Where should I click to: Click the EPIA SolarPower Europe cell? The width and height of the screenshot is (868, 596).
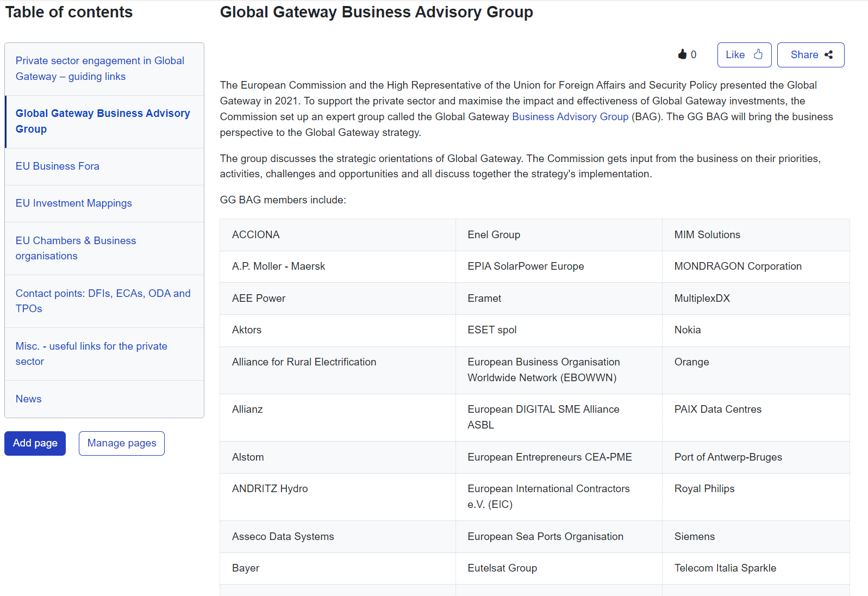click(559, 266)
